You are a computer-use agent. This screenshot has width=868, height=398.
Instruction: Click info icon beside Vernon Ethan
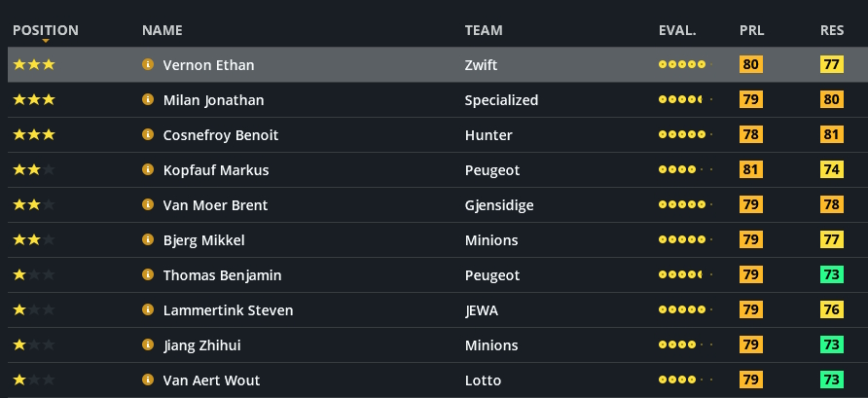click(148, 65)
